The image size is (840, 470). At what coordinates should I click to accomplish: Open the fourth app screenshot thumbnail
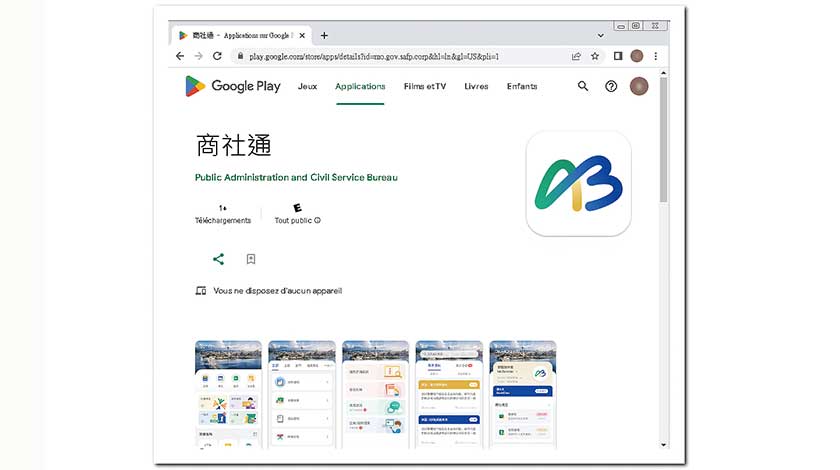point(449,394)
